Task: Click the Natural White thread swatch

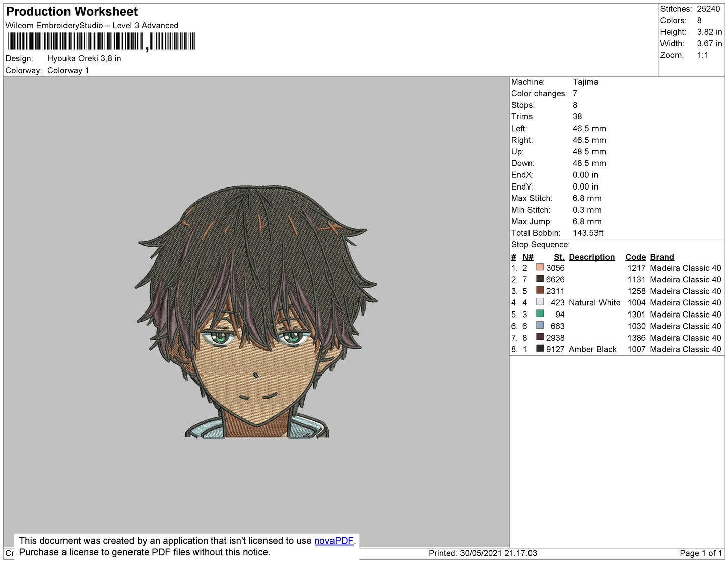Action: (540, 302)
